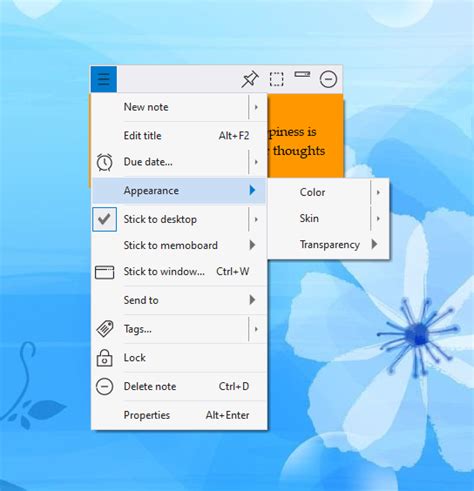This screenshot has height=491, width=474.
Task: Click the padlock icon beside Lock
Action: coord(104,358)
